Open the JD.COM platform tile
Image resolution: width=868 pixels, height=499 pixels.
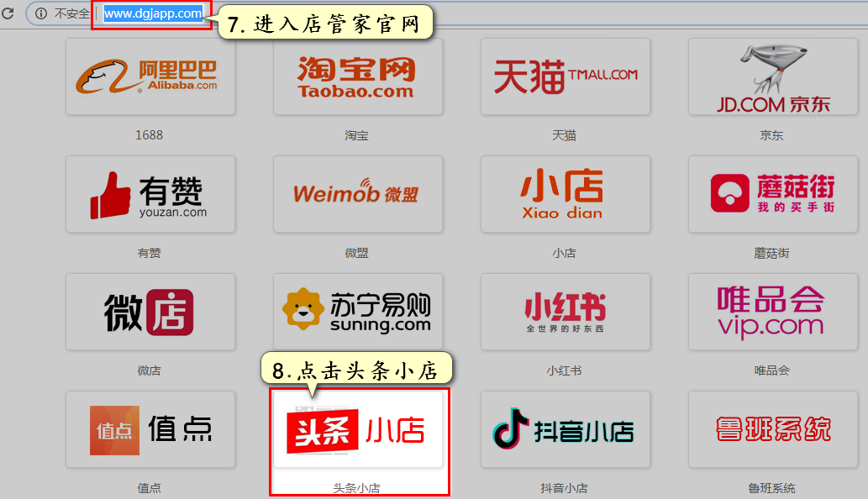point(773,76)
